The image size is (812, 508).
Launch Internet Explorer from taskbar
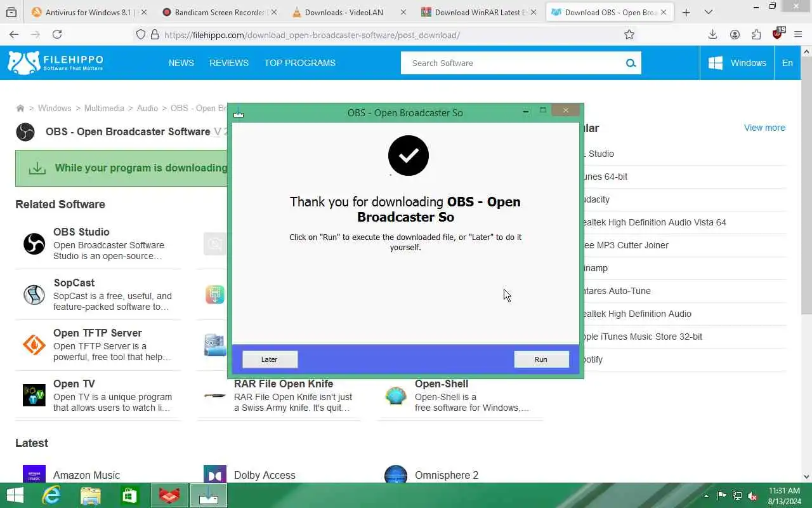click(x=51, y=495)
